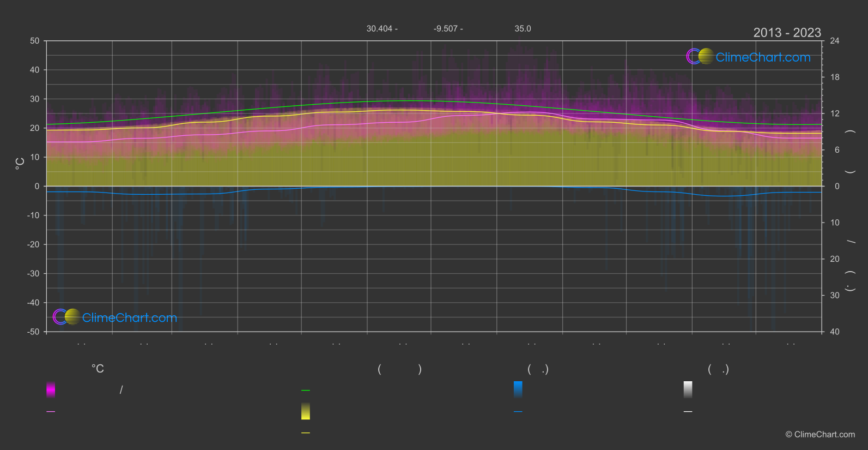Select the magenta gradient legend swatch
The height and width of the screenshot is (450, 868).
51,389
